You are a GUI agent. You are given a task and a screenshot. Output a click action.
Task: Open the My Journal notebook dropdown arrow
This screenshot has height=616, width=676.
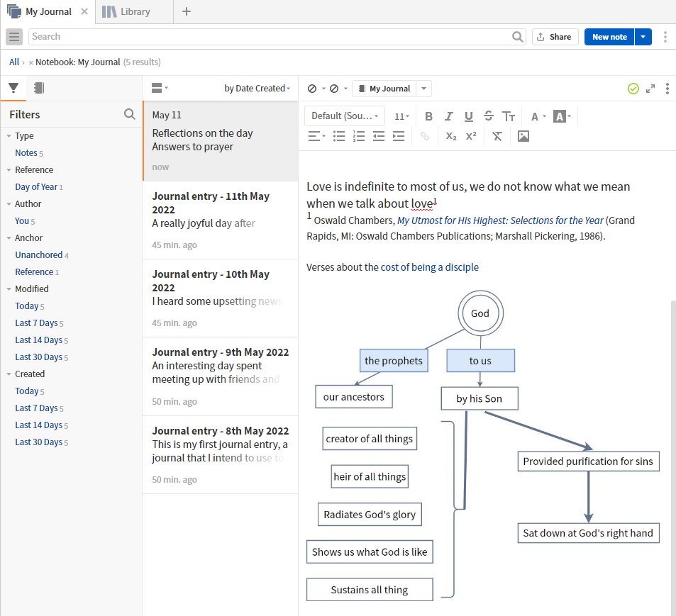[423, 89]
